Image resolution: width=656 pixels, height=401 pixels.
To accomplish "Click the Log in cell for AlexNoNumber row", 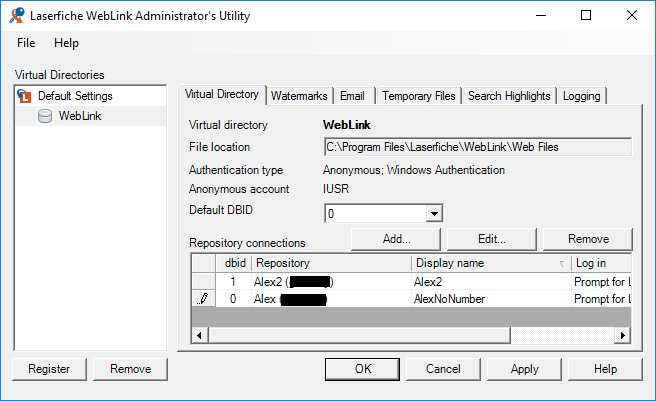I will pyautogui.click(x=601, y=299).
